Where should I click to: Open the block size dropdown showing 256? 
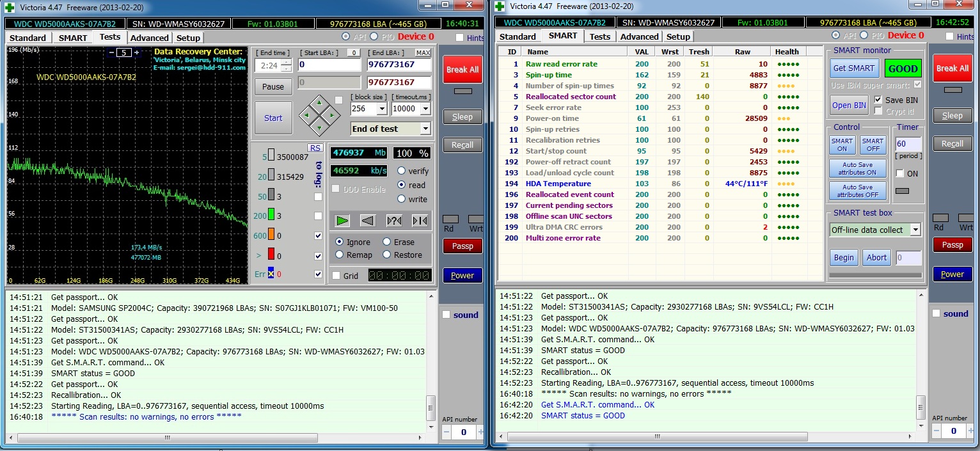pos(382,109)
